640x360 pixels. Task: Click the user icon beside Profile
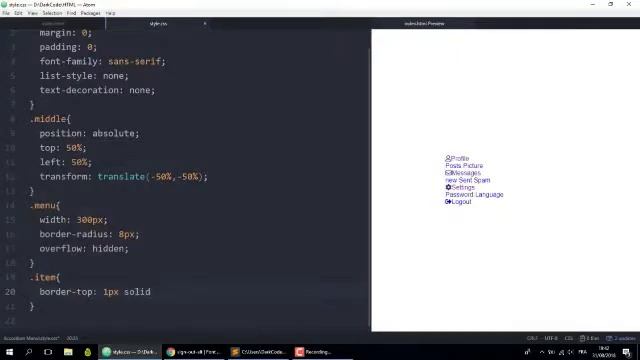[x=448, y=158]
